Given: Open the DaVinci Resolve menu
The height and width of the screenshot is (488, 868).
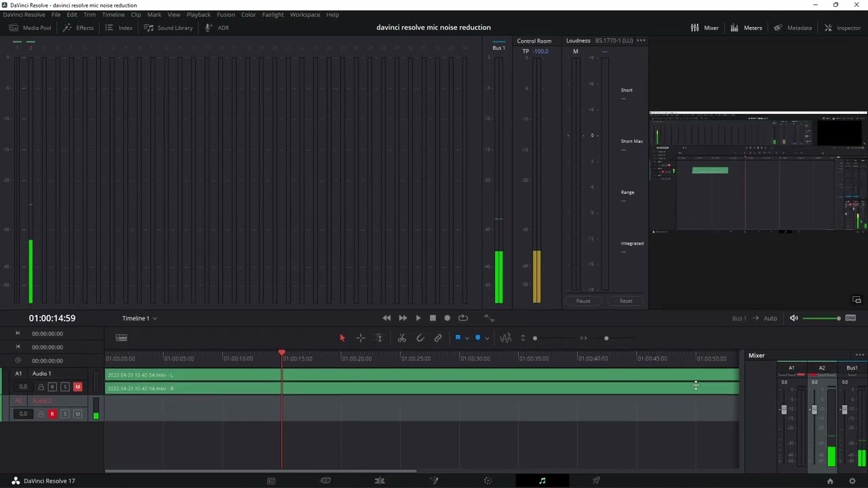Looking at the screenshot, I should click(24, 14).
